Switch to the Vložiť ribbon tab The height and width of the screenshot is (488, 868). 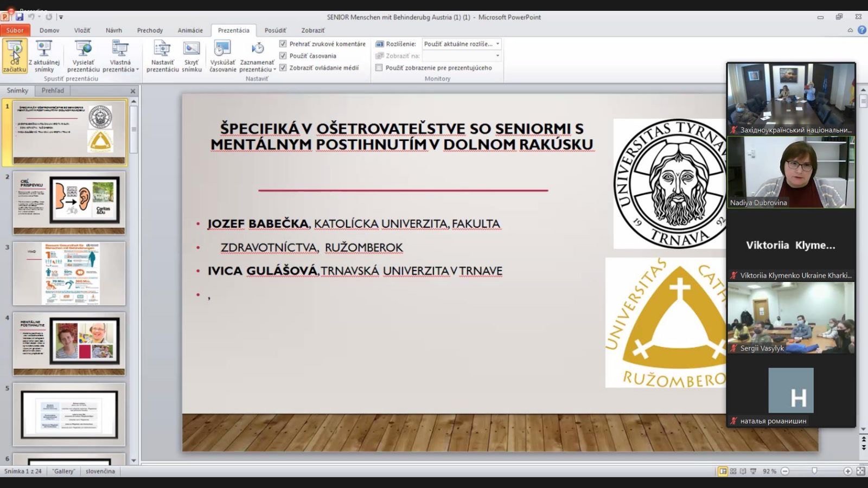[82, 30]
